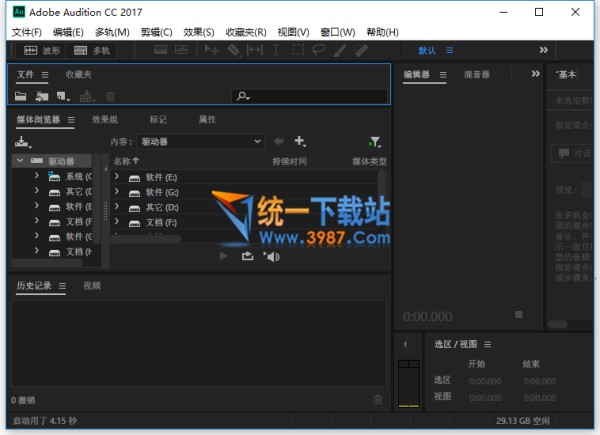Open 默认 workspace hamburger menu
The image size is (600, 435).
[x=450, y=51]
